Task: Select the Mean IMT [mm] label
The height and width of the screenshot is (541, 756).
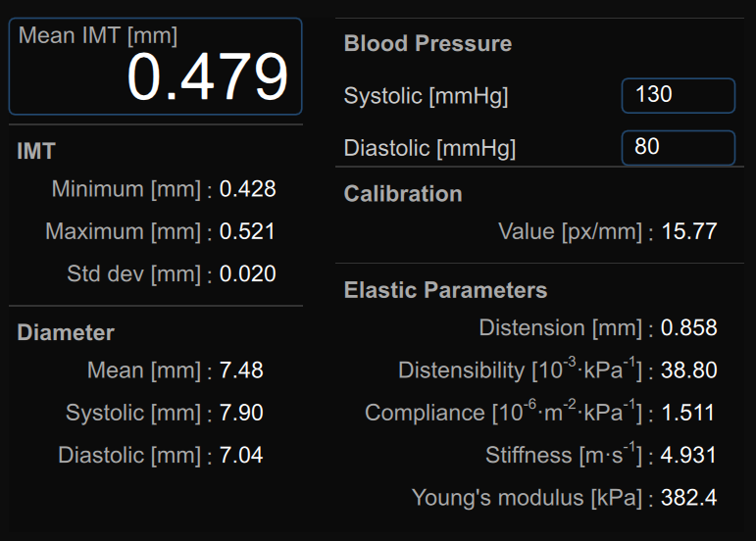Action: 98,36
